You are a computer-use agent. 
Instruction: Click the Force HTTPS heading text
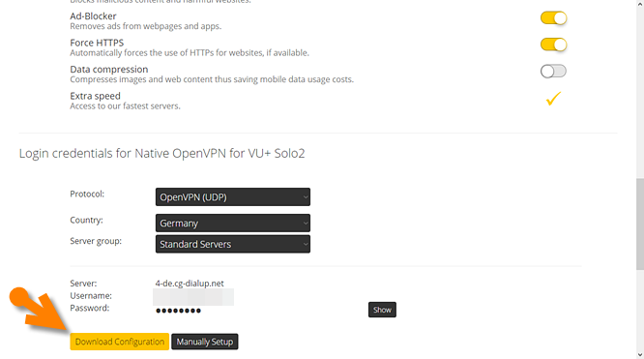coord(97,43)
